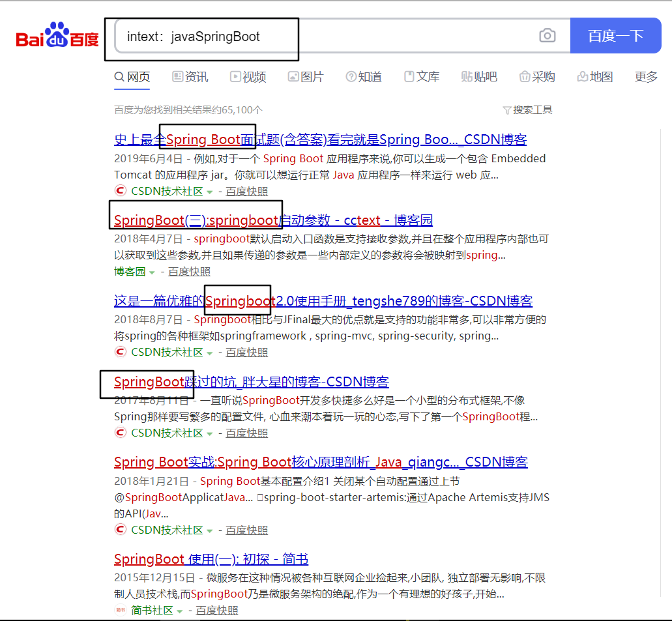Screen dimensions: 672x621
Task: Open the 文库 tab
Action: coord(422,77)
